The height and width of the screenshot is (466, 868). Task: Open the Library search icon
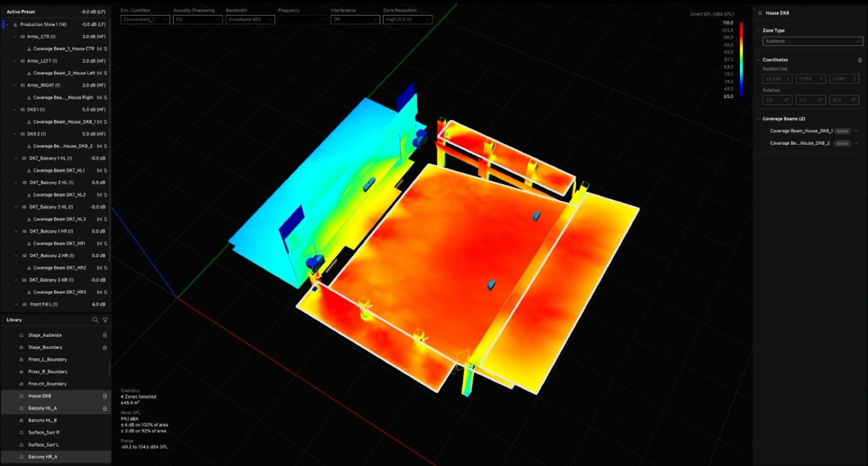(x=95, y=320)
